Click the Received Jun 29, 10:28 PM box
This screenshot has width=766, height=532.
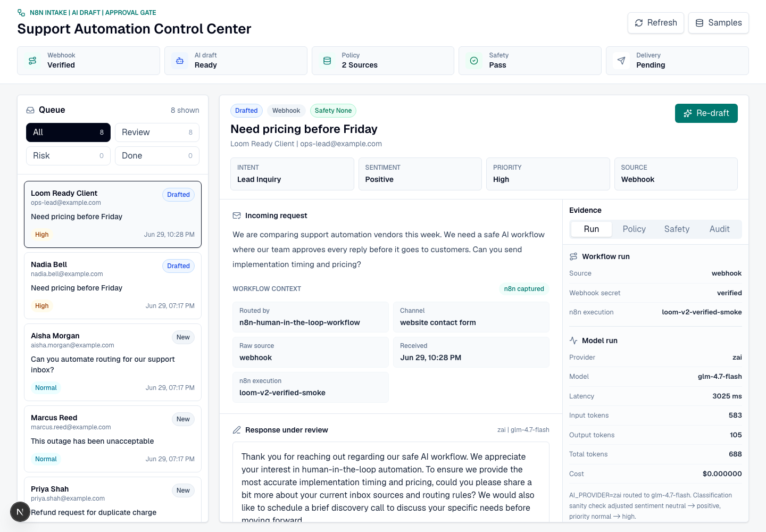pyautogui.click(x=471, y=352)
